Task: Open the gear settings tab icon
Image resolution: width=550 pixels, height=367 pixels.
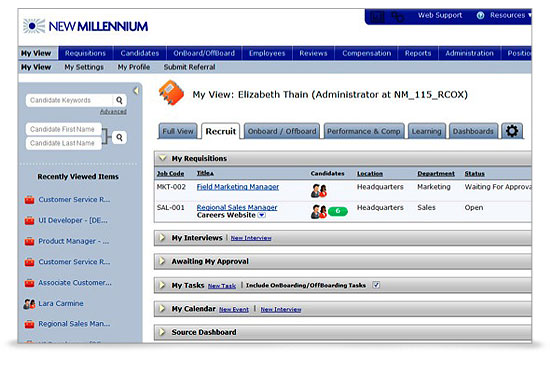Action: point(512,131)
